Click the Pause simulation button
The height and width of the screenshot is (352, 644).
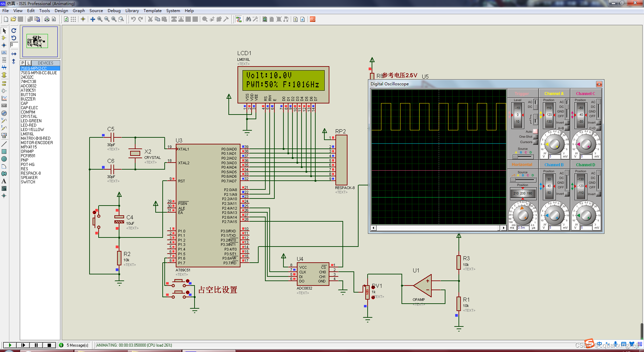click(x=36, y=345)
